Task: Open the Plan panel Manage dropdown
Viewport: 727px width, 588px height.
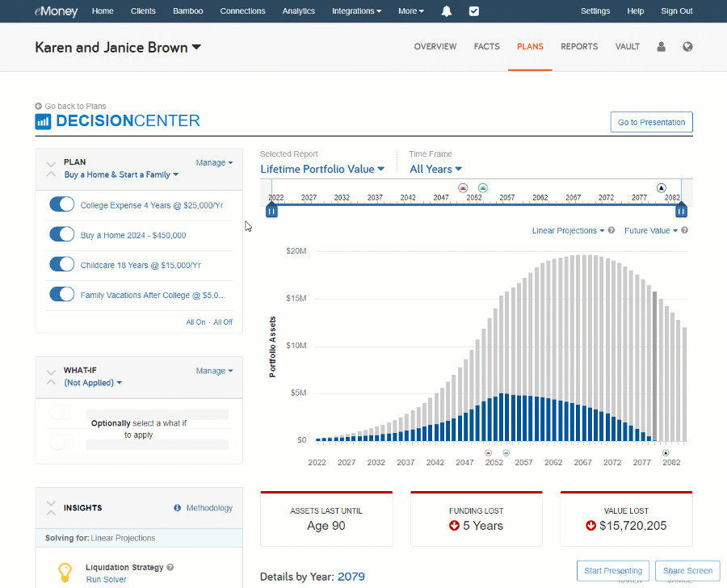Action: pos(214,163)
